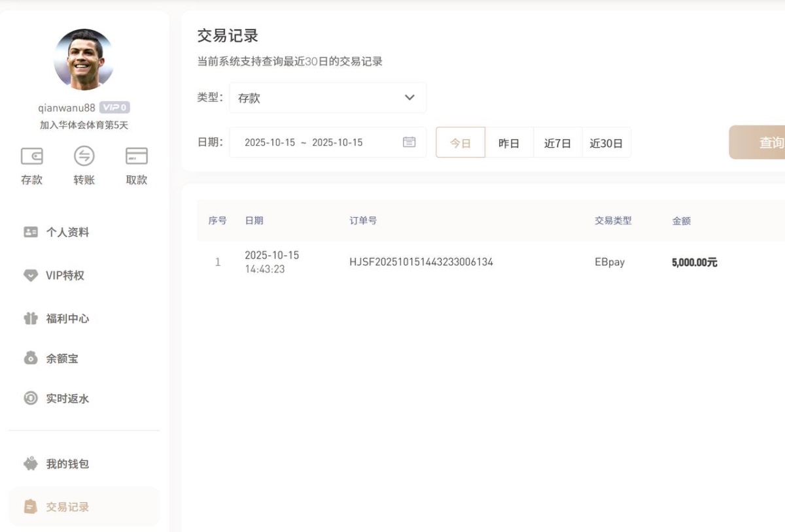Select the VIP特权 heart icon
Screen dimensions: 785x532
(30, 275)
